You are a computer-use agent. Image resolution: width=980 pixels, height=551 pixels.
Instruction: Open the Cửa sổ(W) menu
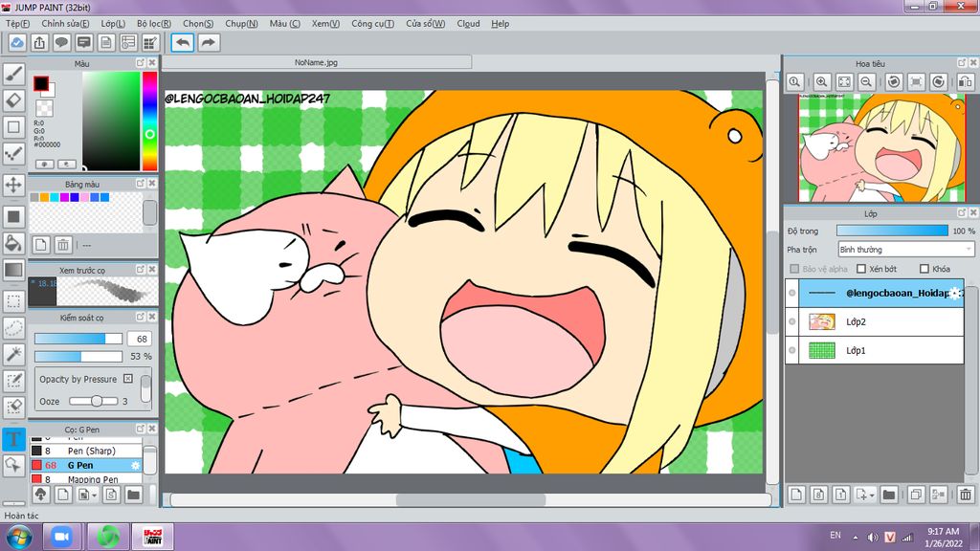[x=426, y=23]
